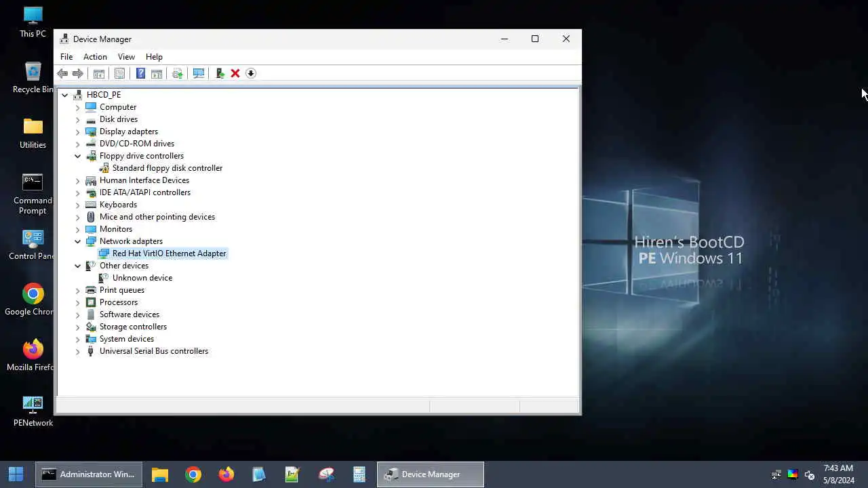Select the Storage controllers label
This screenshot has height=488, width=868.
coord(133,327)
